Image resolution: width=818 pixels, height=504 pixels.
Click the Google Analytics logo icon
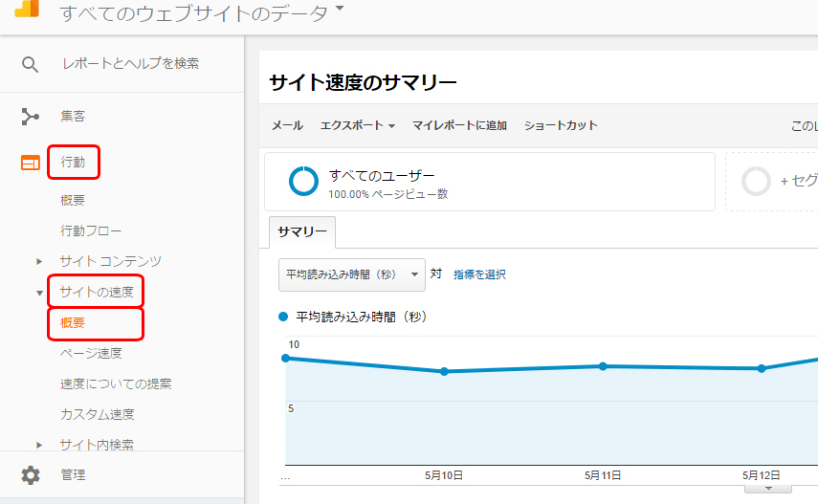coord(27,9)
